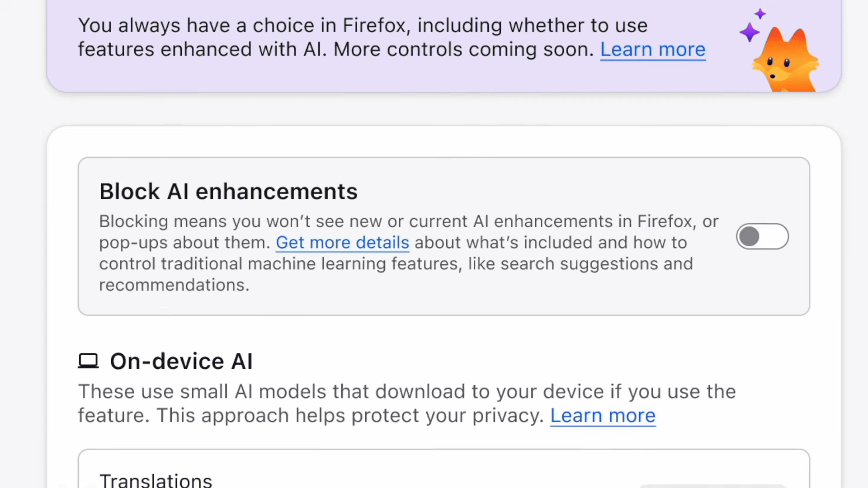Open Learn more under On-device AI
This screenshot has width=868, height=488.
pos(603,416)
